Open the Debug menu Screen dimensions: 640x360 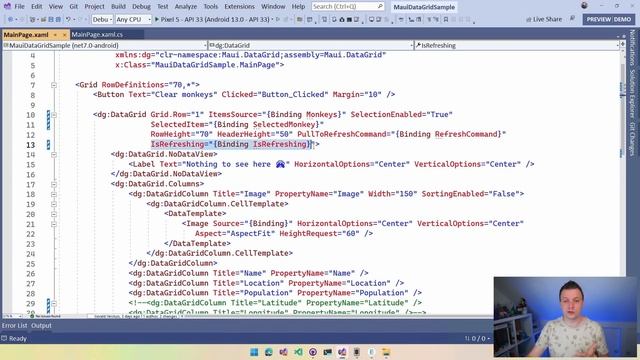pyautogui.click(x=141, y=7)
